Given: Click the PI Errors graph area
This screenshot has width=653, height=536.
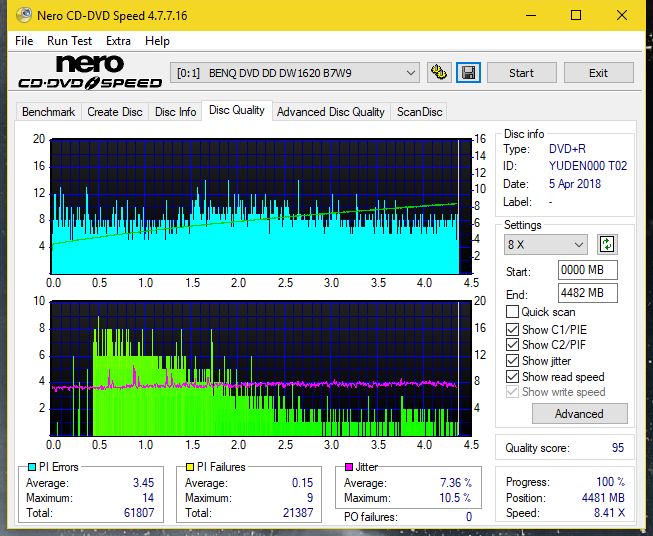Looking at the screenshot, I should (261, 206).
